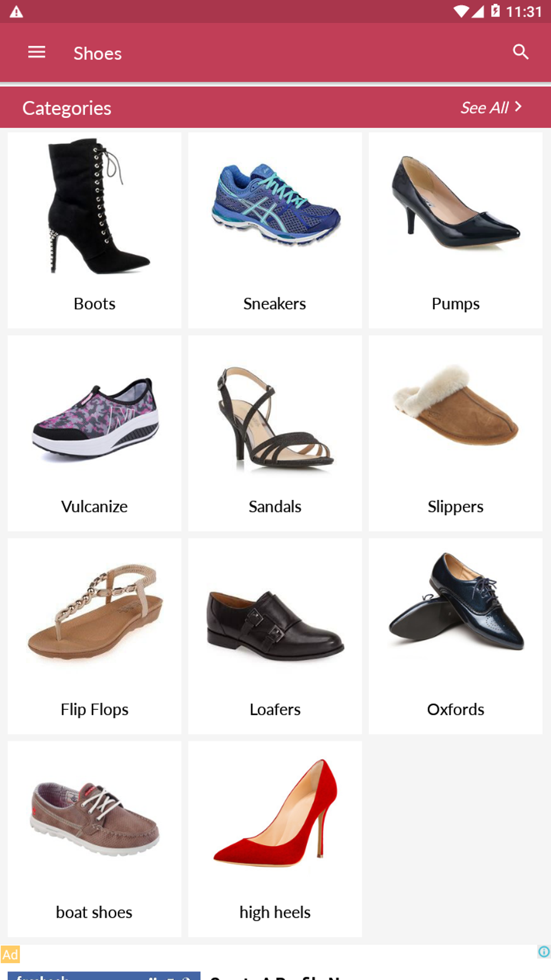Select the Boots category image

click(95, 206)
